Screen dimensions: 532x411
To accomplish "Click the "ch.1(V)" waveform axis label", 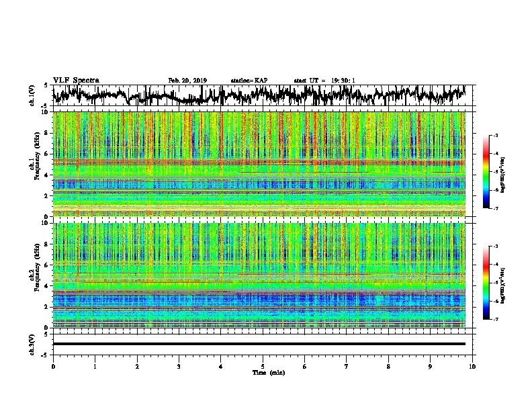I will (32, 95).
